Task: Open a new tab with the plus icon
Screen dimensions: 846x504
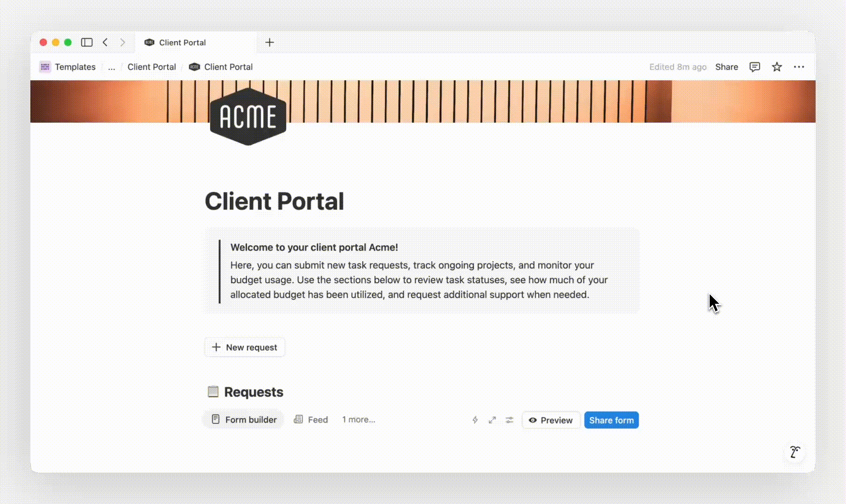Action: (x=269, y=42)
